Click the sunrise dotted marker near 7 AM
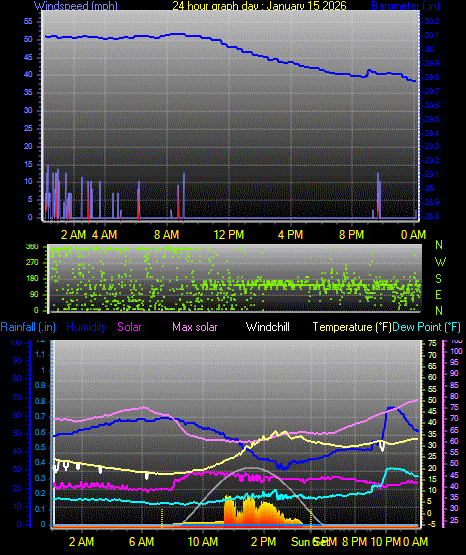 point(162,518)
